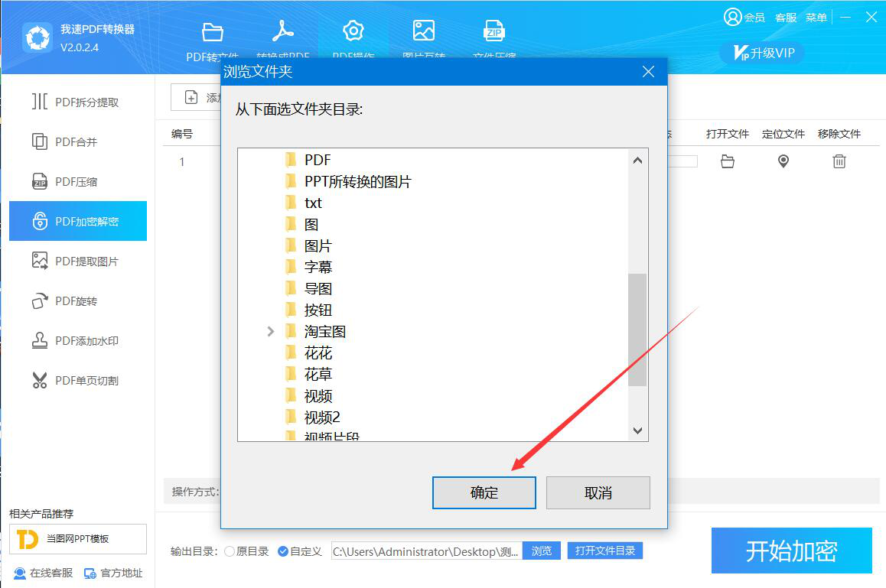Open 官方地址 link
886x588 pixels.
pyautogui.click(x=113, y=573)
